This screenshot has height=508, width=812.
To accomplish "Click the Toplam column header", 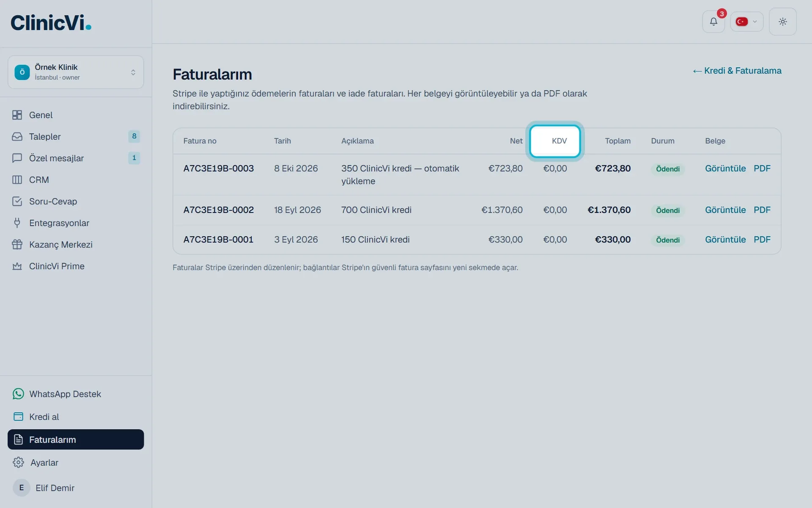I will tap(617, 141).
